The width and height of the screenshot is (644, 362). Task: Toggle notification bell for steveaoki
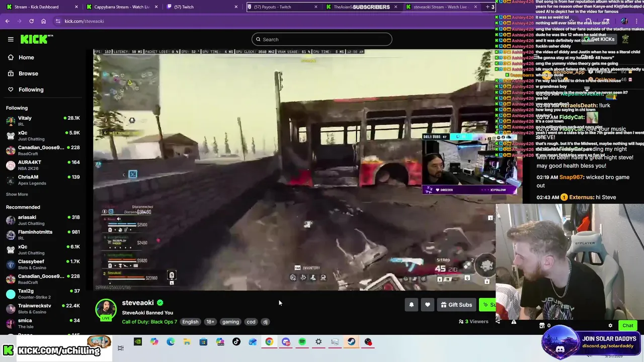411,305
